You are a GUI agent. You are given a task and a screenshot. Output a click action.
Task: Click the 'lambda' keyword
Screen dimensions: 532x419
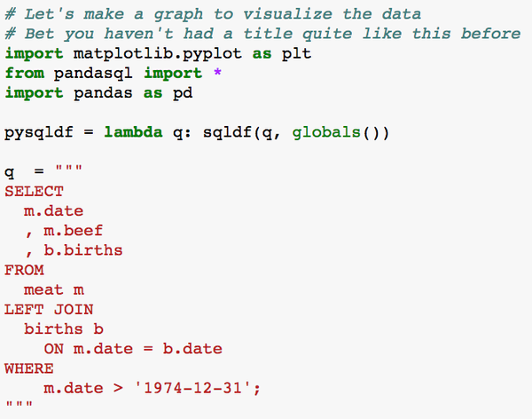pyautogui.click(x=135, y=133)
